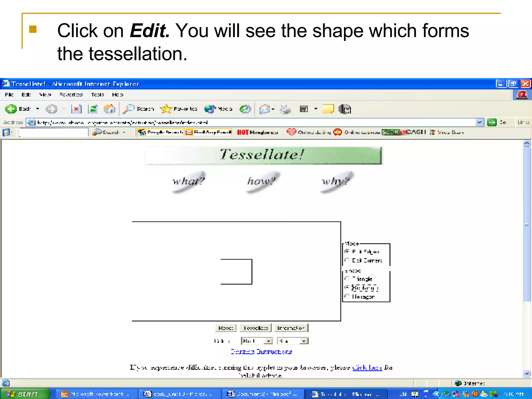
Task: Click the Mail envelope icon
Action: [264, 109]
